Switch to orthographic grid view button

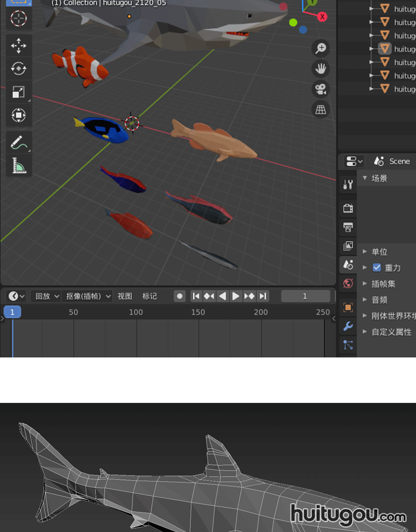[x=321, y=110]
